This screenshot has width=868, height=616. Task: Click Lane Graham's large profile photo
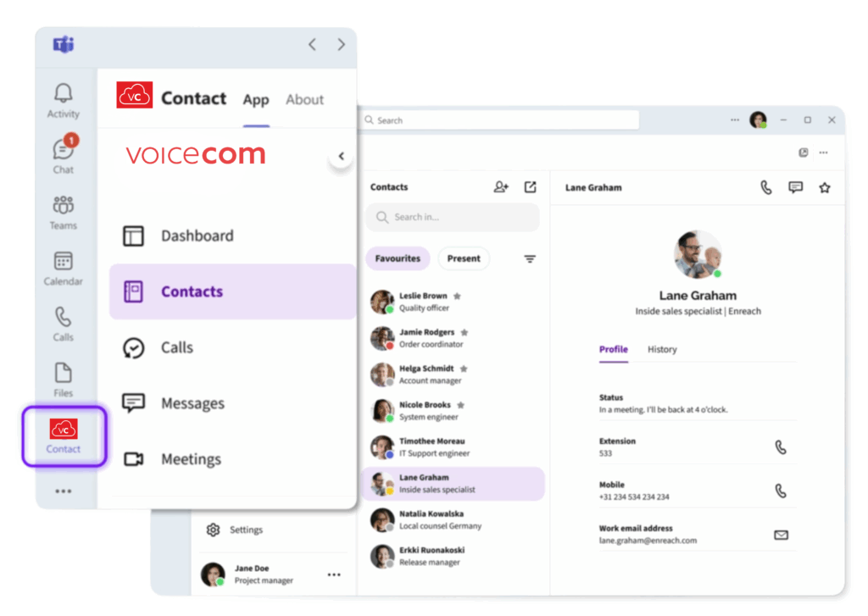[698, 254]
